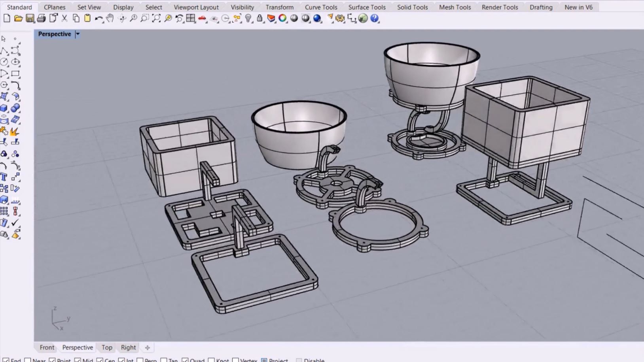
Task: Click the light bulb Hide icon
Action: pyautogui.click(x=248, y=18)
